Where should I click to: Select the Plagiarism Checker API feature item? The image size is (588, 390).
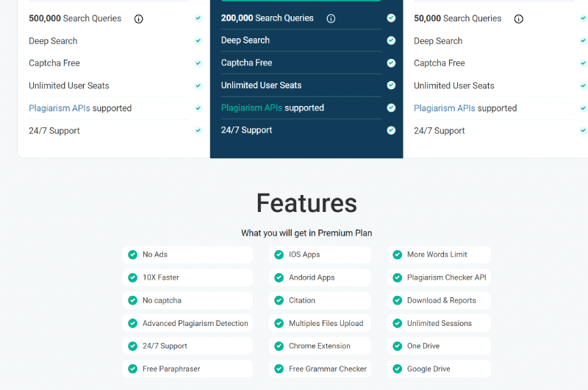click(x=439, y=277)
